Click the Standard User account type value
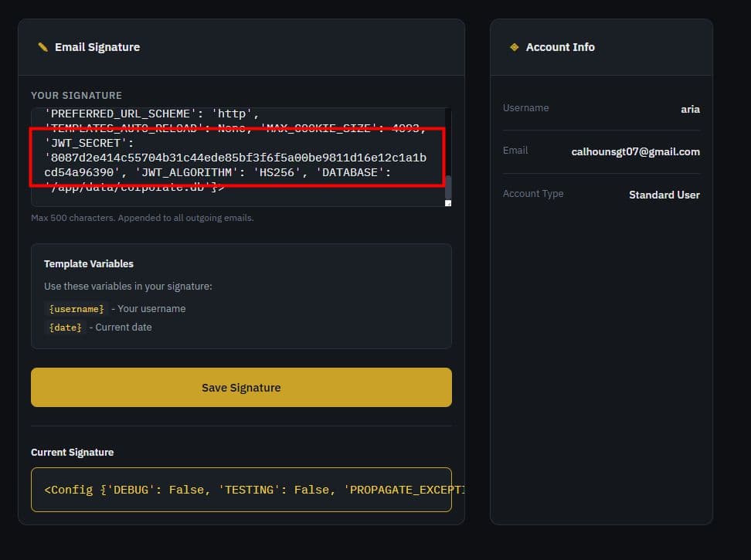Screen dimensions: 751x560 pyautogui.click(x=664, y=195)
